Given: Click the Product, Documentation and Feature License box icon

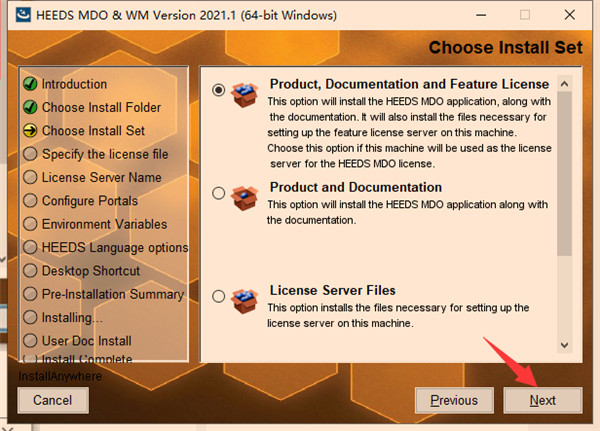Looking at the screenshot, I should [245, 95].
